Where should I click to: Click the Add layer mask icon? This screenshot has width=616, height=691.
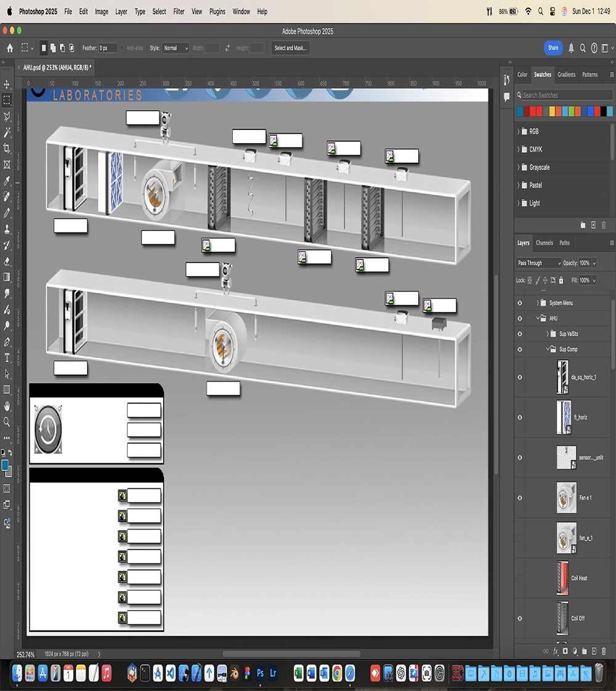[x=565, y=652]
